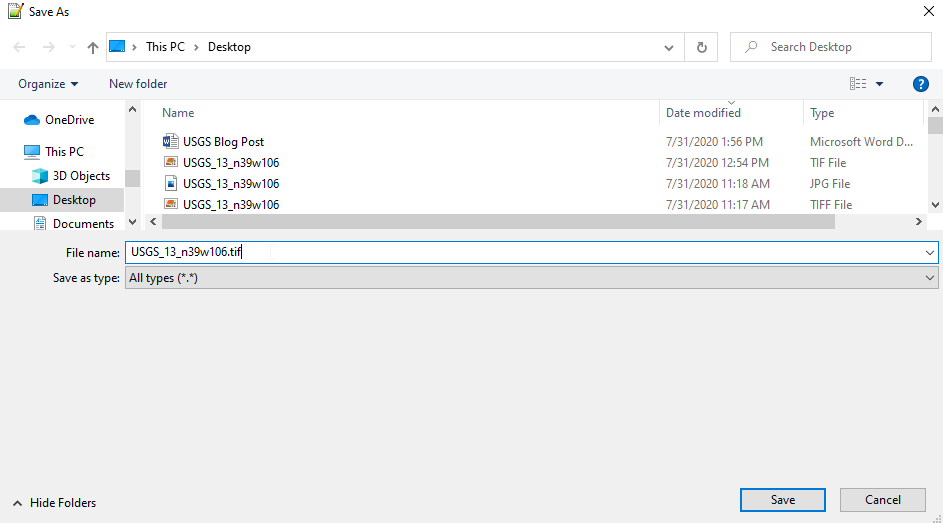Open the USGS Blog Post Word document

point(223,142)
